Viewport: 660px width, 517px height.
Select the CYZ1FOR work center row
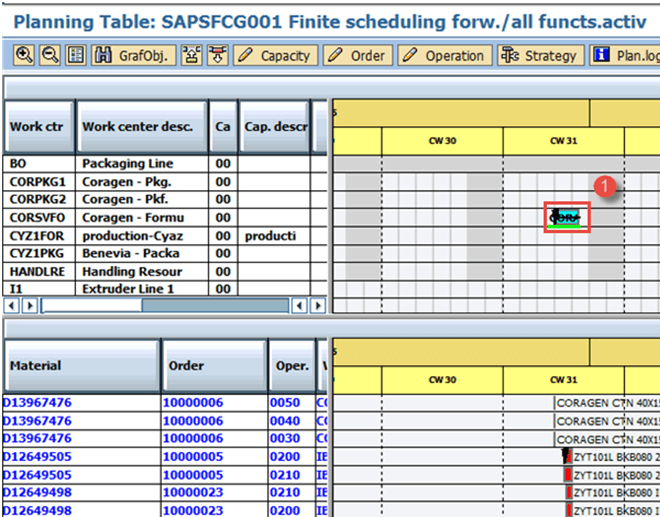[37, 236]
